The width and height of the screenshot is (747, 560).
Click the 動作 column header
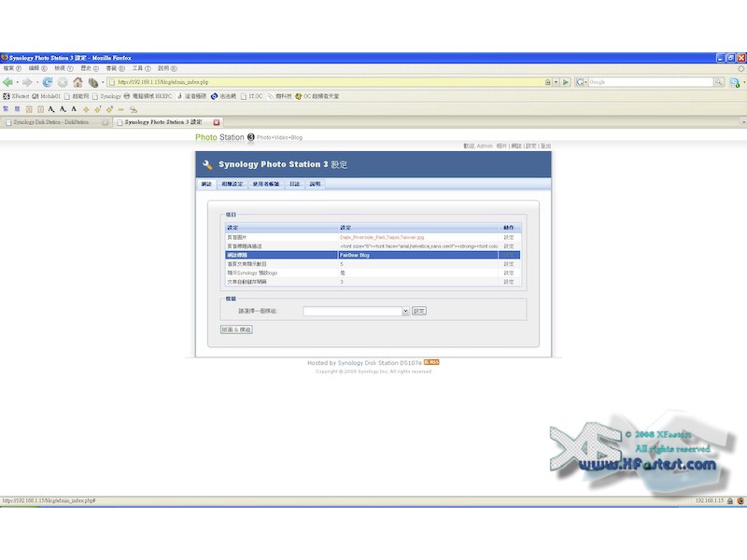(509, 228)
